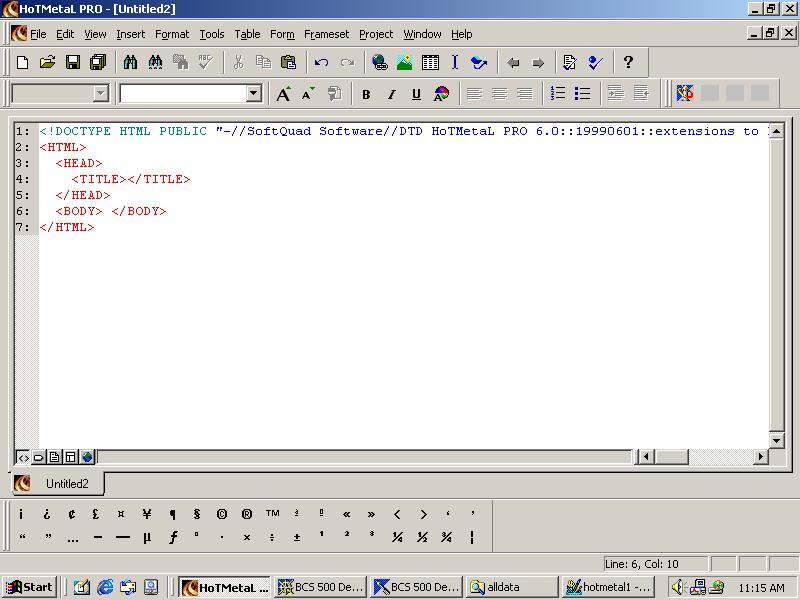This screenshot has height=600, width=800.
Task: Switch to Tags On view button
Action: [38, 457]
